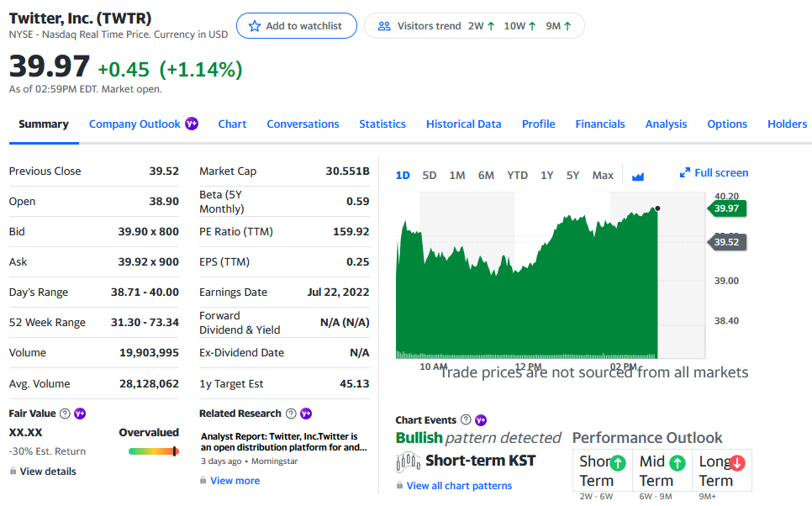Click the help icon next to Chart Events
Screen dimensions: 812x506
466,419
